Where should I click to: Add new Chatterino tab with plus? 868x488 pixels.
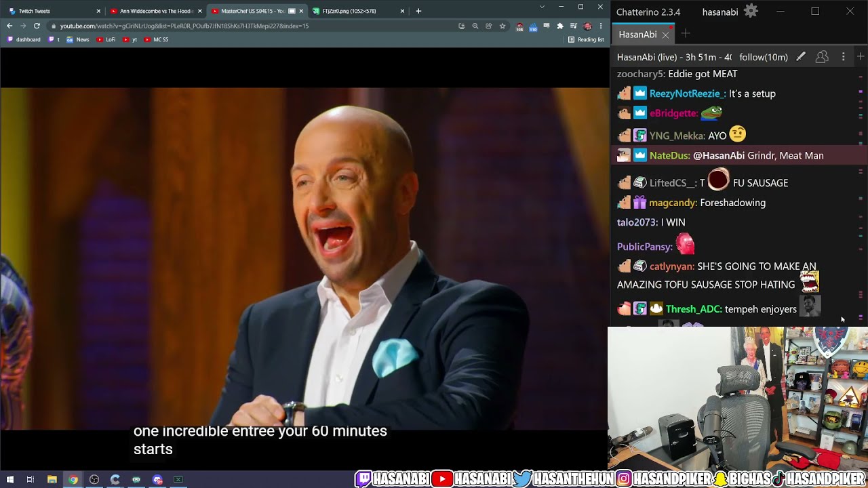tap(686, 34)
